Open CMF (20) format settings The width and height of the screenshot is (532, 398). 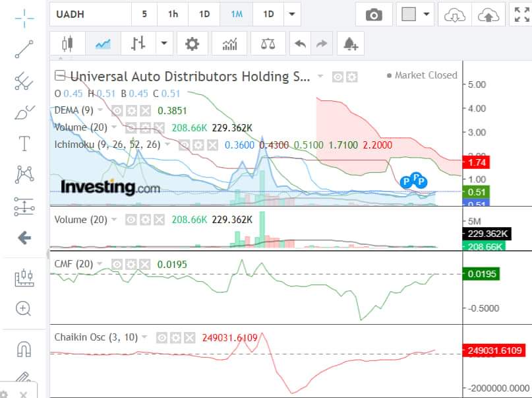pyautogui.click(x=131, y=264)
